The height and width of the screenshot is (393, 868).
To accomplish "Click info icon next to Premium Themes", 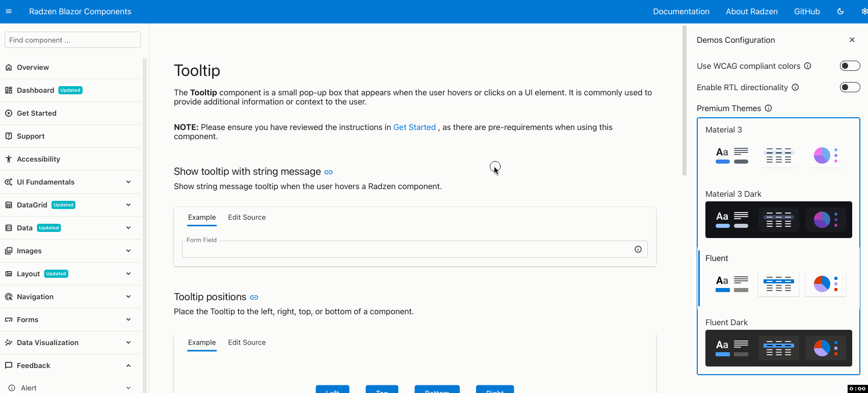I will [x=769, y=108].
